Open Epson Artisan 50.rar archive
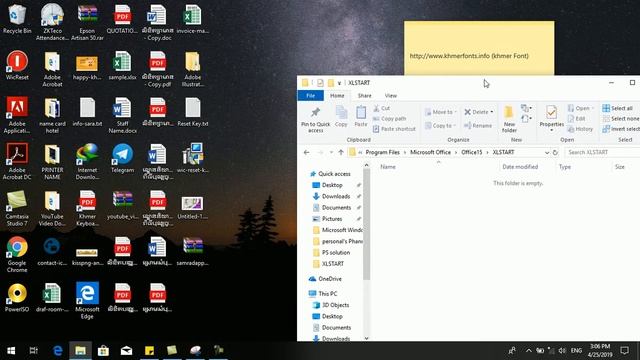640x360 pixels. [87, 22]
